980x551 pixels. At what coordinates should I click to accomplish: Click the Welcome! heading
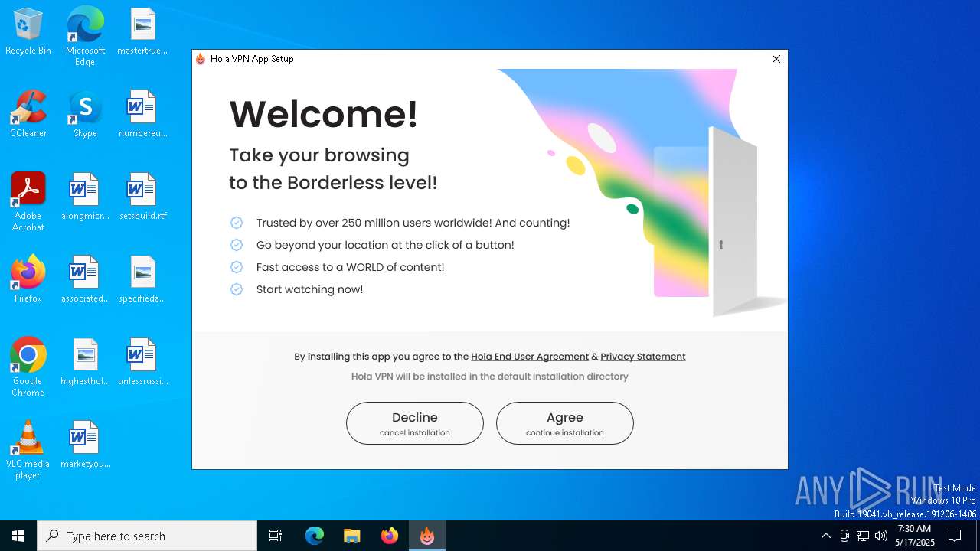324,114
